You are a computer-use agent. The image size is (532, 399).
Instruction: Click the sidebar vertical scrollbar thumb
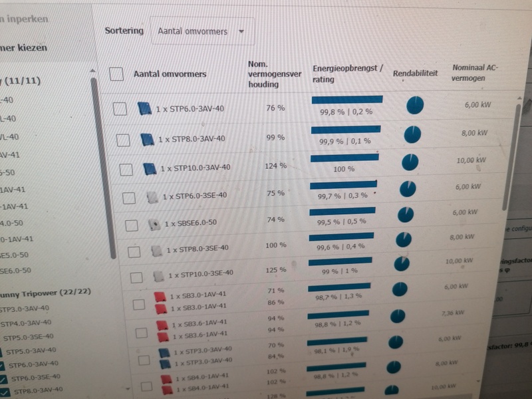click(x=103, y=169)
